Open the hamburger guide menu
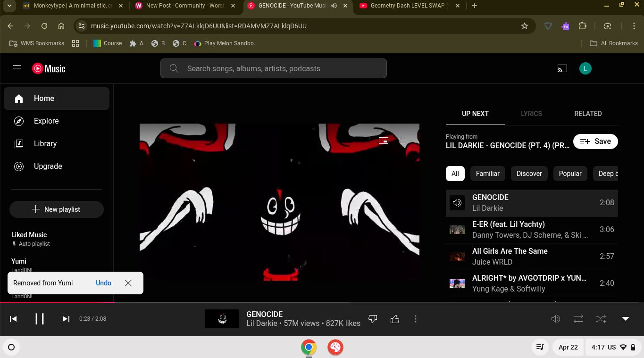 (17, 68)
